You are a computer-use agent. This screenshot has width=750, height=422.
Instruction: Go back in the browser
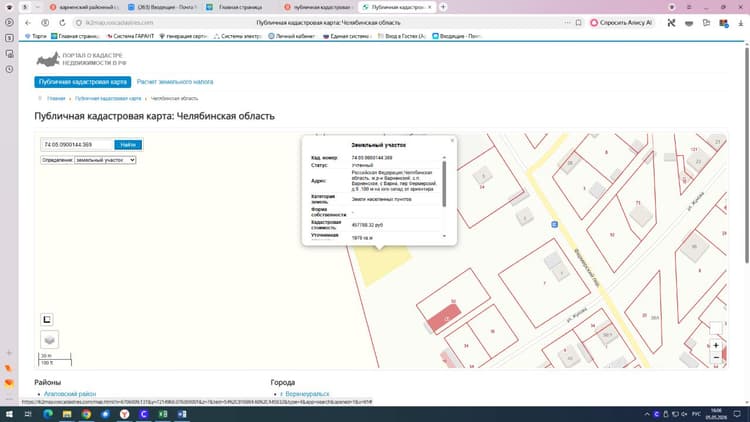28,22
